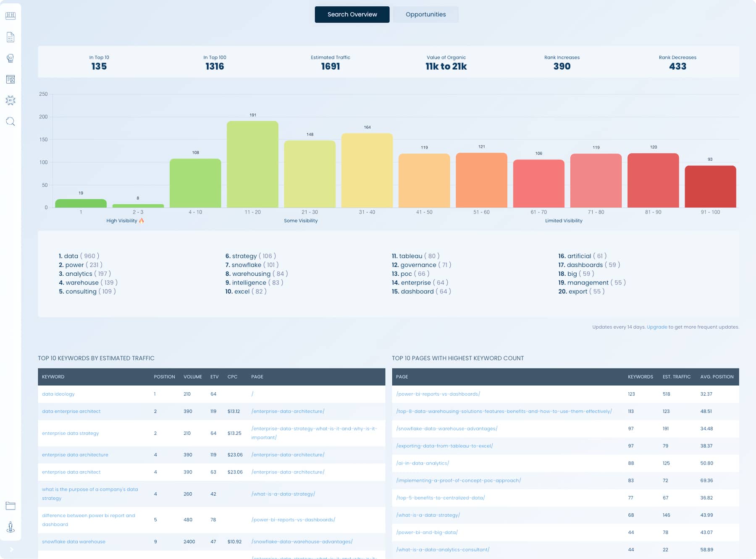Switch to the Opportunities tab
Image resolution: width=756 pixels, height=559 pixels.
[x=425, y=14]
